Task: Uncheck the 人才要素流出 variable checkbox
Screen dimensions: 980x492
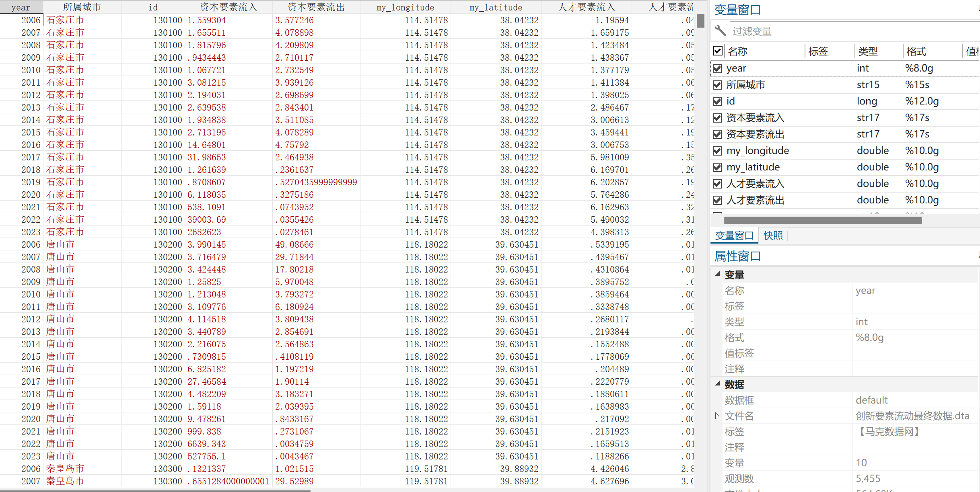Action: coord(717,200)
